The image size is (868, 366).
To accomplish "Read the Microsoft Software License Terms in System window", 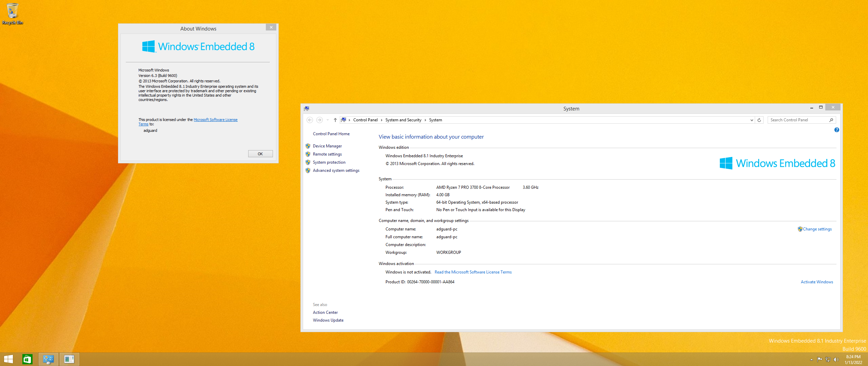I will (x=473, y=272).
